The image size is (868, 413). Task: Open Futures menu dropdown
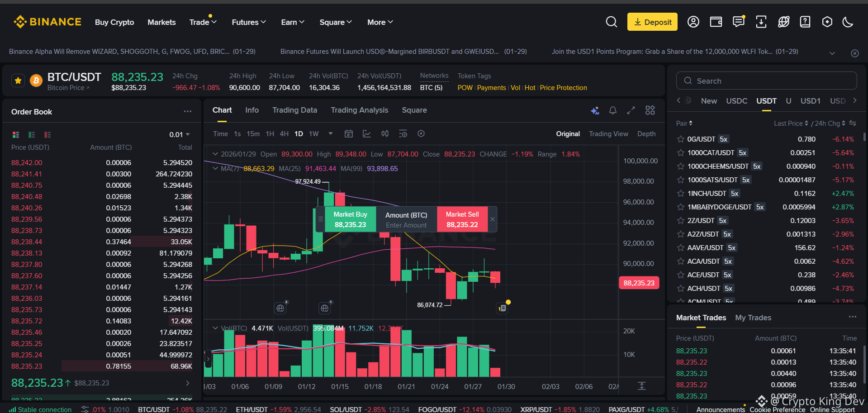(x=249, y=22)
